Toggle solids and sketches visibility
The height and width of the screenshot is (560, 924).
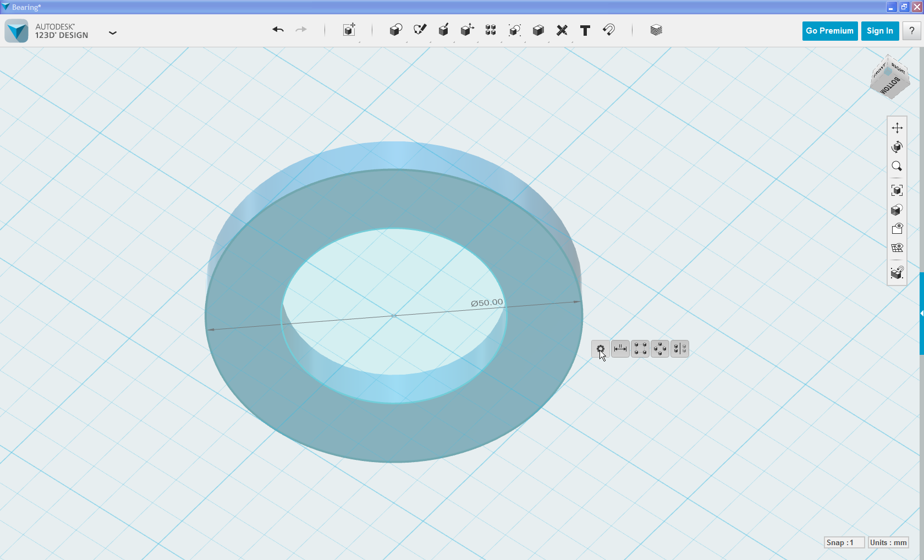[x=897, y=228]
